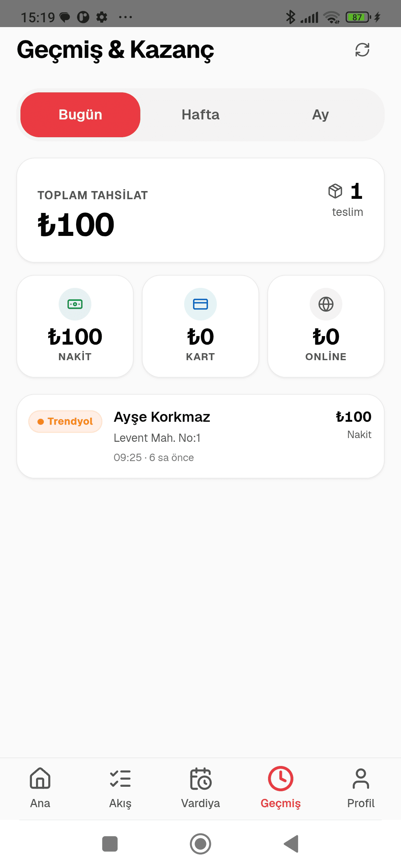
Task: Tap the Kart credit card icon
Action: [x=200, y=304]
